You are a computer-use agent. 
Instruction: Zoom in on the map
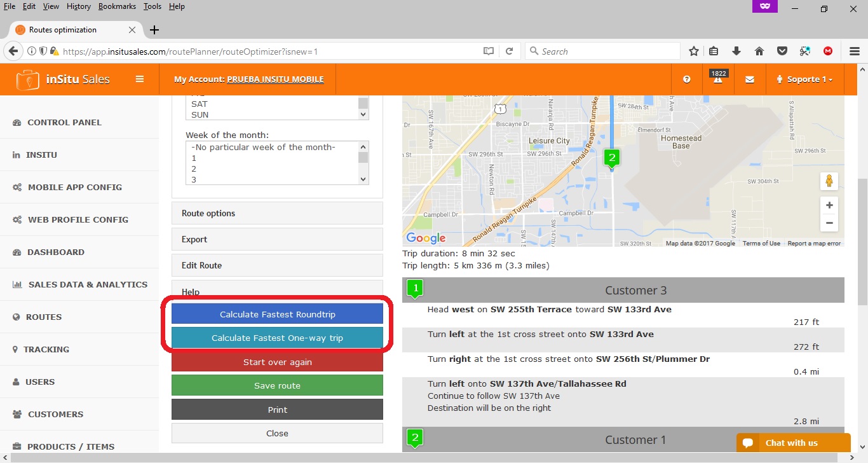click(829, 205)
